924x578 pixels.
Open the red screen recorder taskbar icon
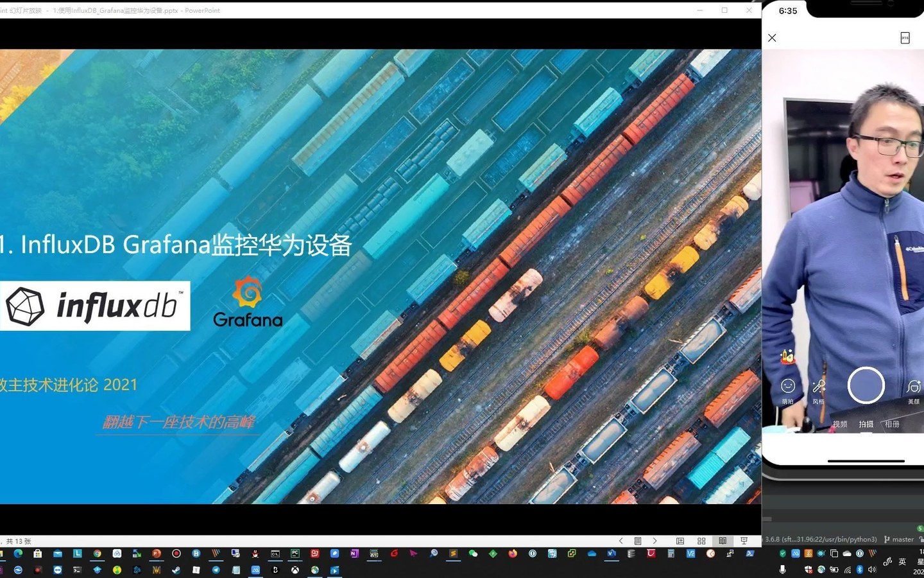176,553
